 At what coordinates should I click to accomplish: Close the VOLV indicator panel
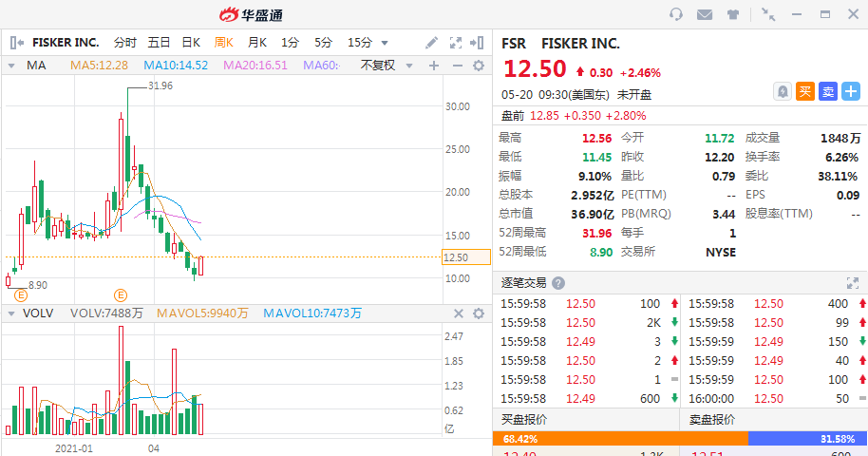click(459, 313)
